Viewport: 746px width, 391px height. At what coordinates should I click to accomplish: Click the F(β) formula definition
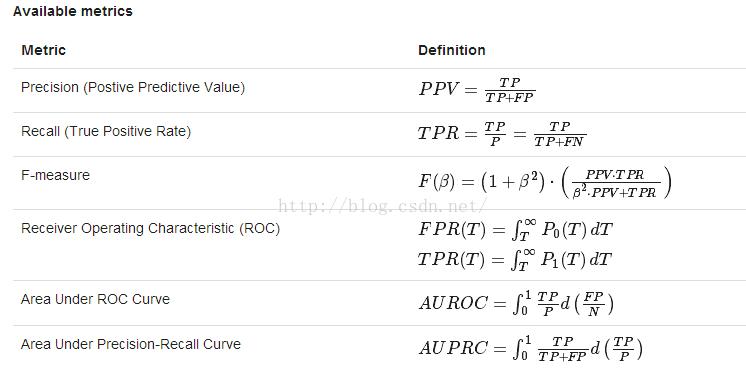545,183
